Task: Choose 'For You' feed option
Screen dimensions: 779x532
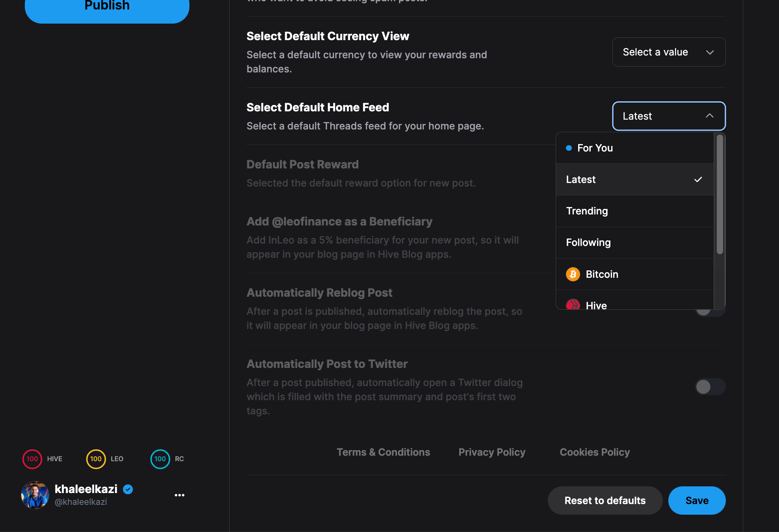Action: (595, 148)
